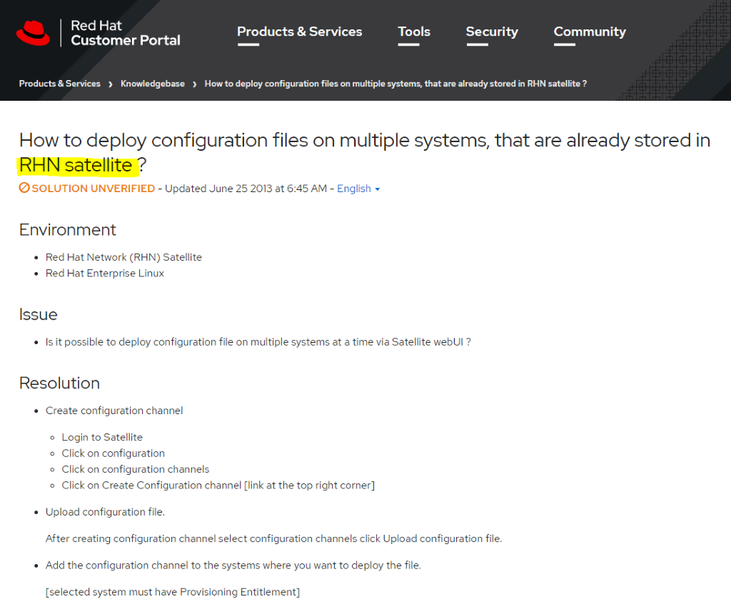731x607 pixels.
Task: Click 'Upload configuration file.' bullet
Action: (105, 512)
